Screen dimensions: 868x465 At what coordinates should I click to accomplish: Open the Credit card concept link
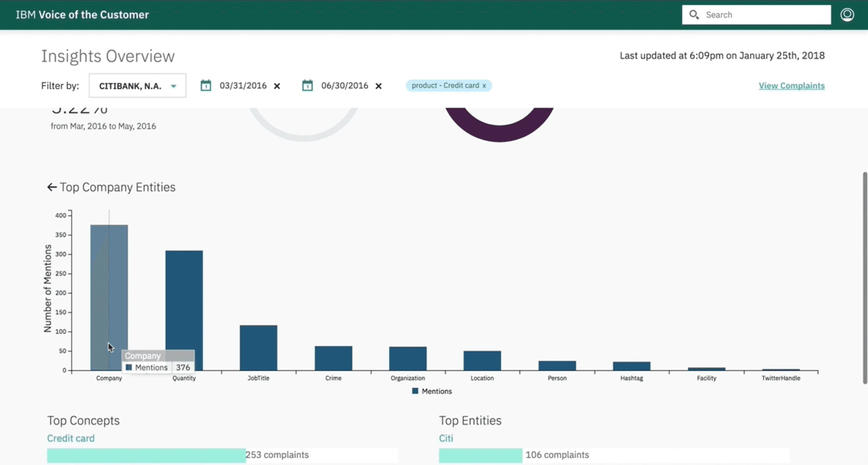click(71, 438)
